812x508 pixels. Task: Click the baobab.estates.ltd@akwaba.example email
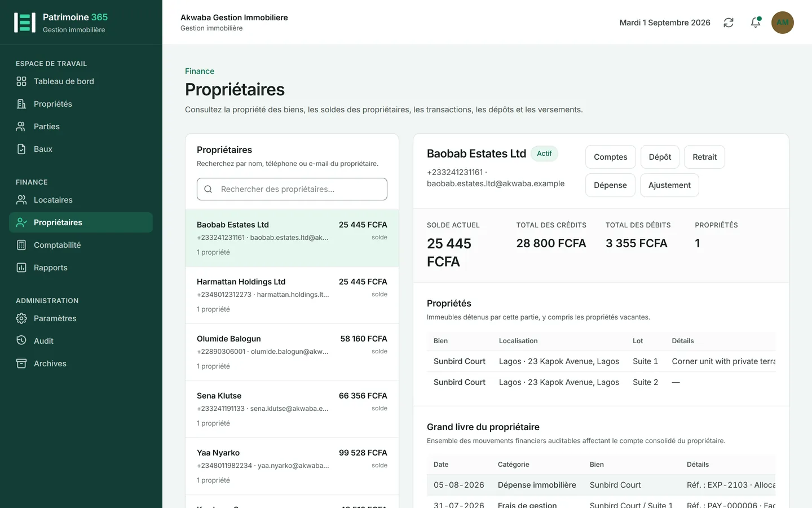[496, 183]
